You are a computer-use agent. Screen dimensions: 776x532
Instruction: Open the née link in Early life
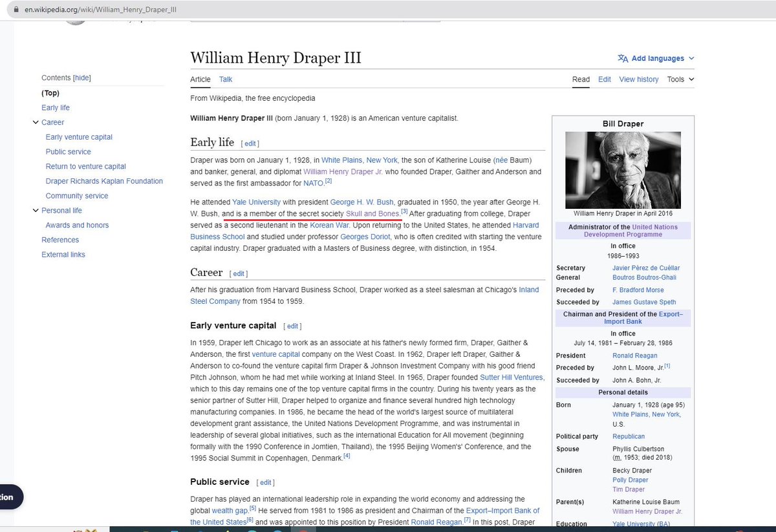tap(501, 160)
